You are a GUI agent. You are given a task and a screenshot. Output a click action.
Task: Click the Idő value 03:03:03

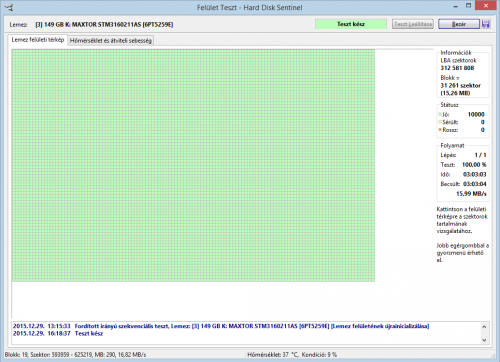click(475, 174)
